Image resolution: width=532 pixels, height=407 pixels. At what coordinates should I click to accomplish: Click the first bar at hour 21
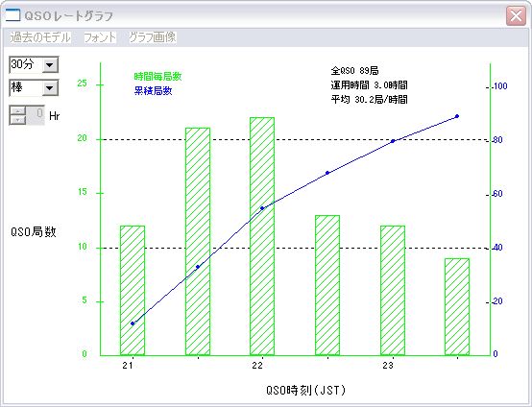133,290
